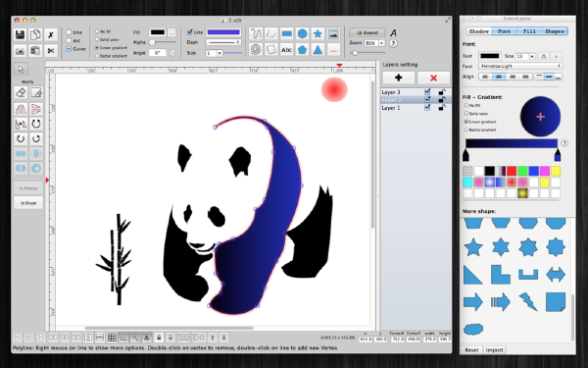Image resolution: width=588 pixels, height=368 pixels.
Task: Switch to the Shadow tab
Action: [479, 31]
